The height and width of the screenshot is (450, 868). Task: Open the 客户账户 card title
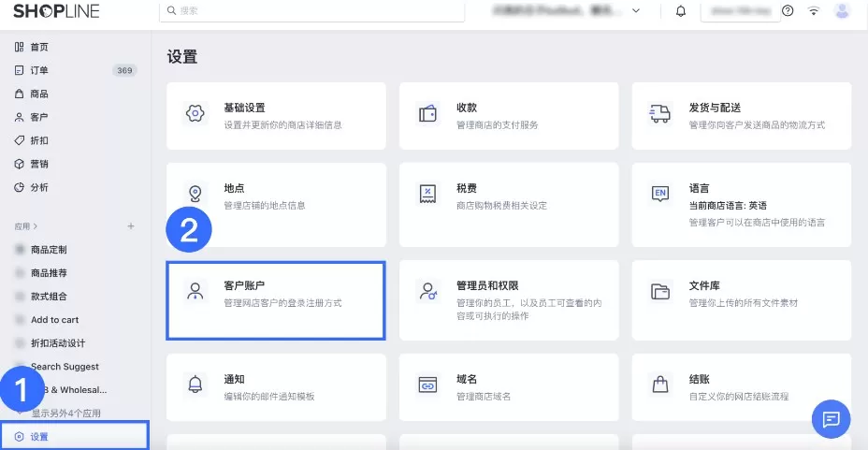click(244, 285)
